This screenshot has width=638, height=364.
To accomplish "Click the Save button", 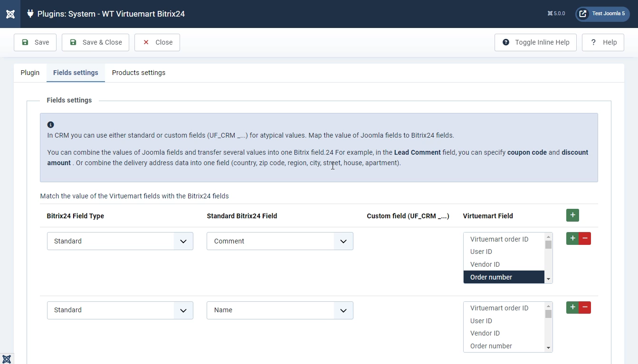I will click(35, 42).
